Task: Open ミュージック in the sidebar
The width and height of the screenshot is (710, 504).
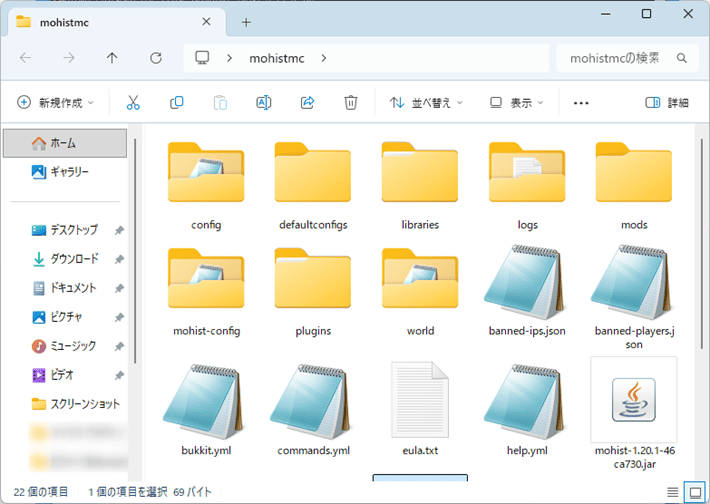Action: tap(65, 346)
